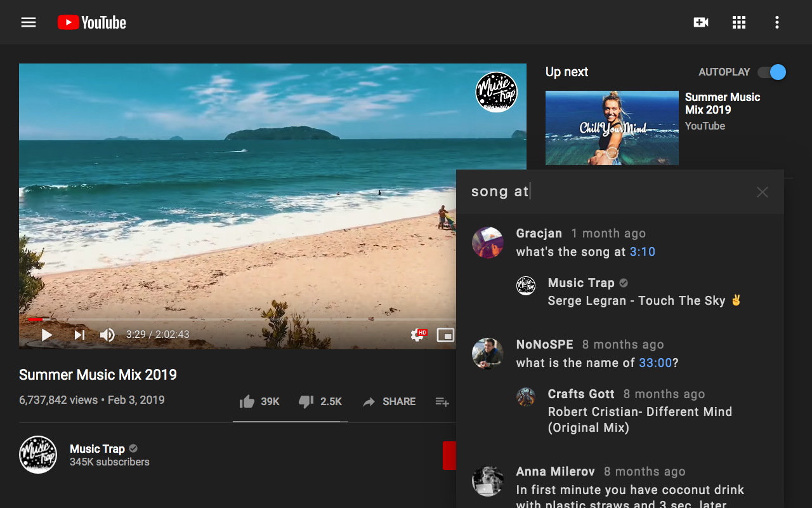Skip to the next video

click(x=79, y=335)
